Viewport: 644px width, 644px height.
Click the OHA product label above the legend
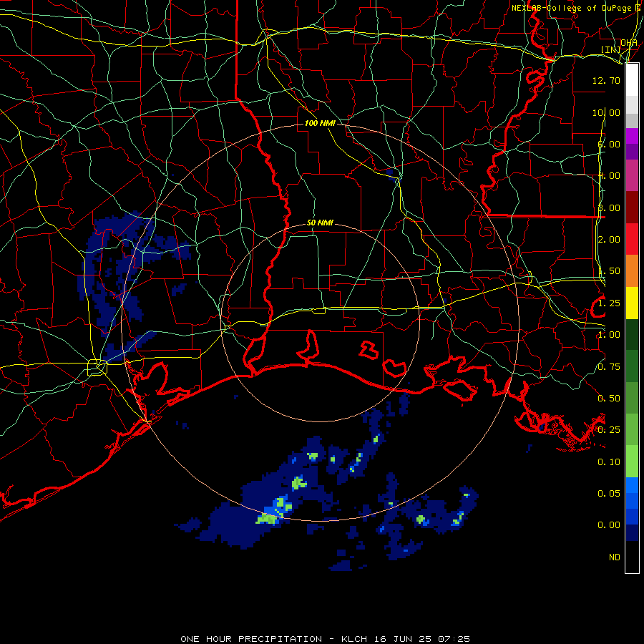pyautogui.click(x=628, y=43)
